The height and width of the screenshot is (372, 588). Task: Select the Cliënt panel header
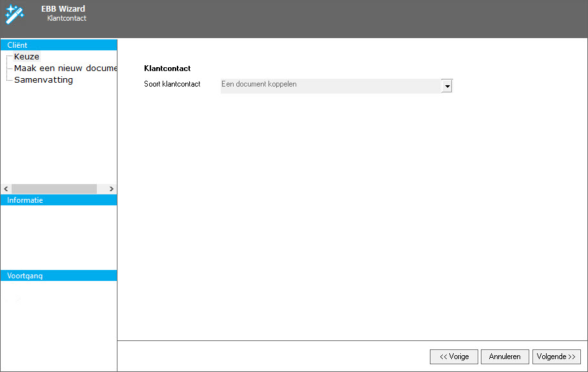[x=59, y=45]
